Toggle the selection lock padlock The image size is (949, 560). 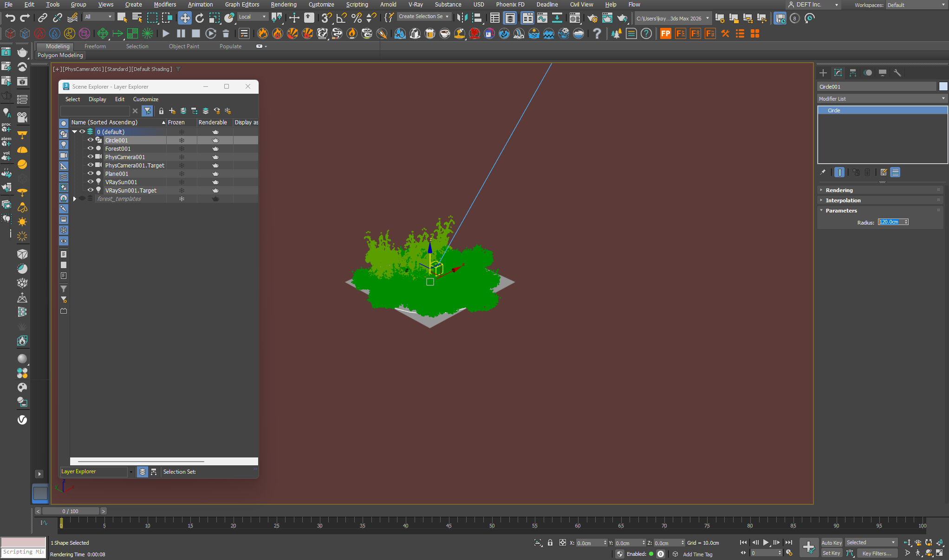tap(550, 542)
